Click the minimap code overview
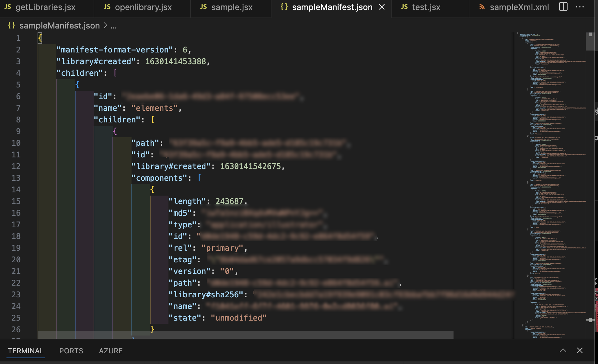The width and height of the screenshot is (598, 364). coord(550,185)
